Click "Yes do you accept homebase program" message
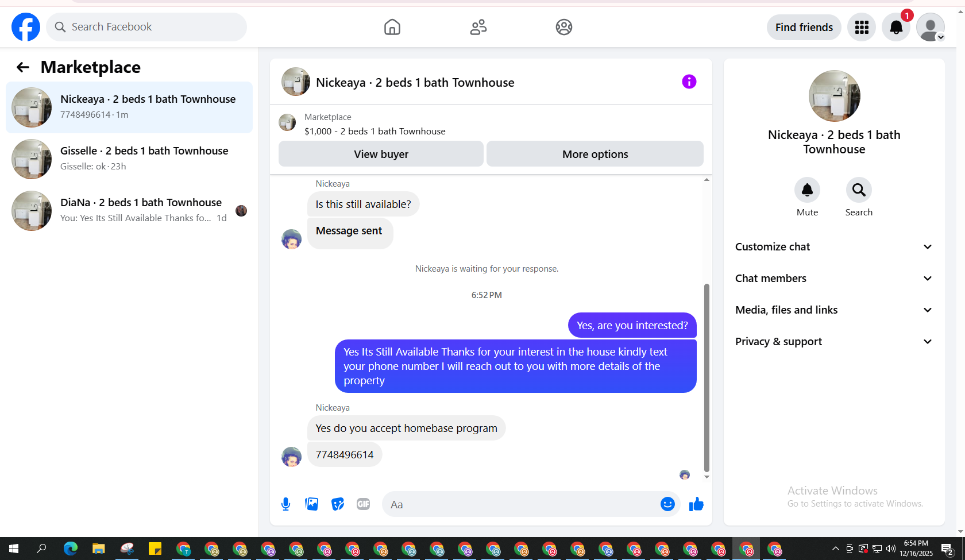Screen dimensions: 965x560 click(x=407, y=428)
